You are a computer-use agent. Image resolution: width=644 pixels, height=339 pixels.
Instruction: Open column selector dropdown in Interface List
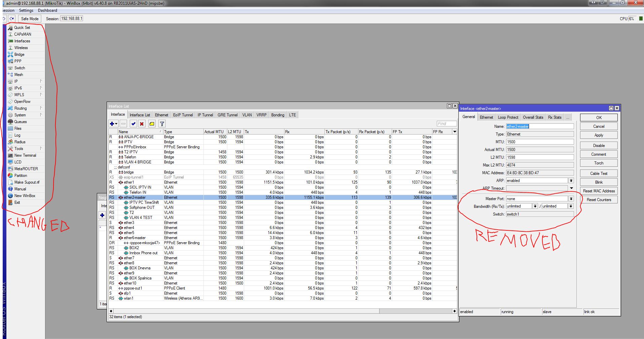(455, 132)
